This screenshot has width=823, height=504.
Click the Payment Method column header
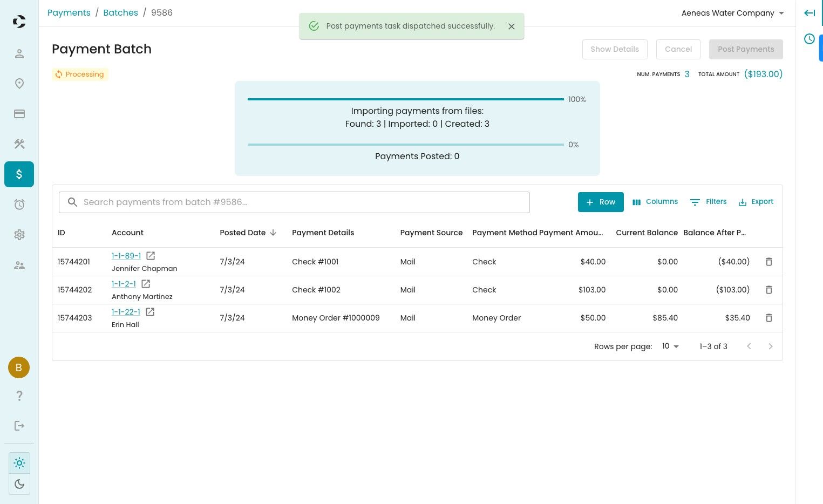(505, 233)
